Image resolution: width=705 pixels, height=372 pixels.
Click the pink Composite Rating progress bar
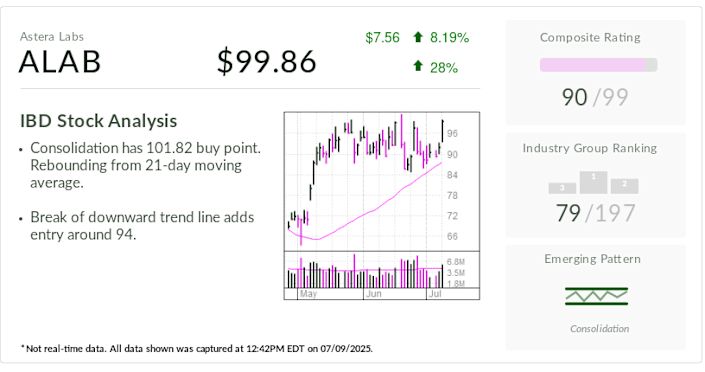(x=598, y=65)
